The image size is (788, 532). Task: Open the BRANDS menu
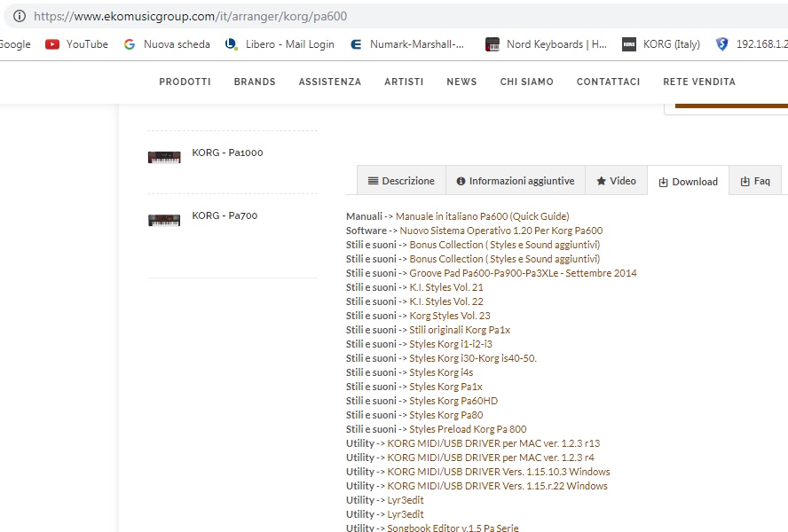(x=255, y=82)
